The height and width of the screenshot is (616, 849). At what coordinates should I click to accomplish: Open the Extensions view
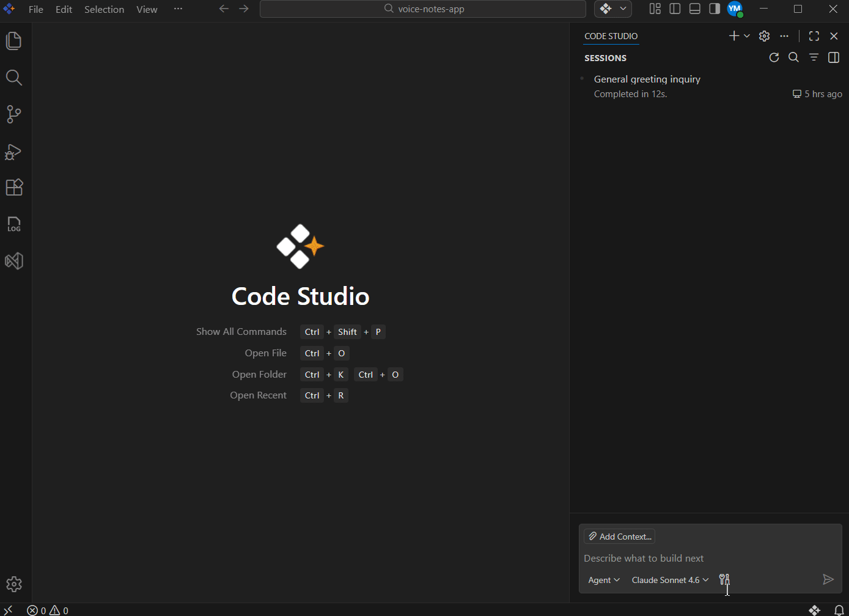(x=14, y=188)
